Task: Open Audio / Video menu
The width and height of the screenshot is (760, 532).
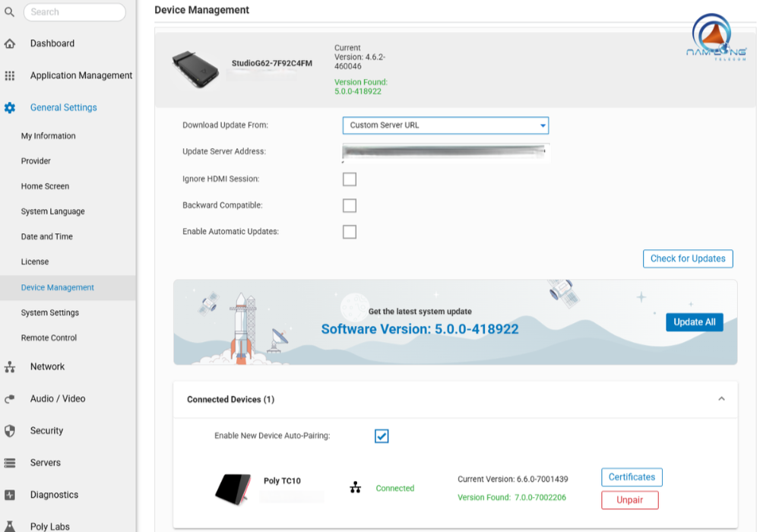Action: pyautogui.click(x=58, y=399)
